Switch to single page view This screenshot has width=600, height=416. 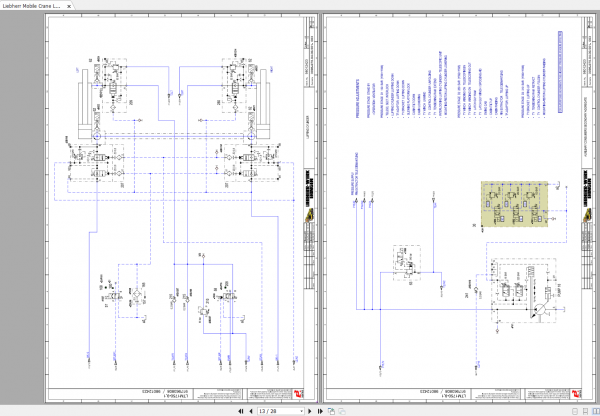click(x=575, y=411)
